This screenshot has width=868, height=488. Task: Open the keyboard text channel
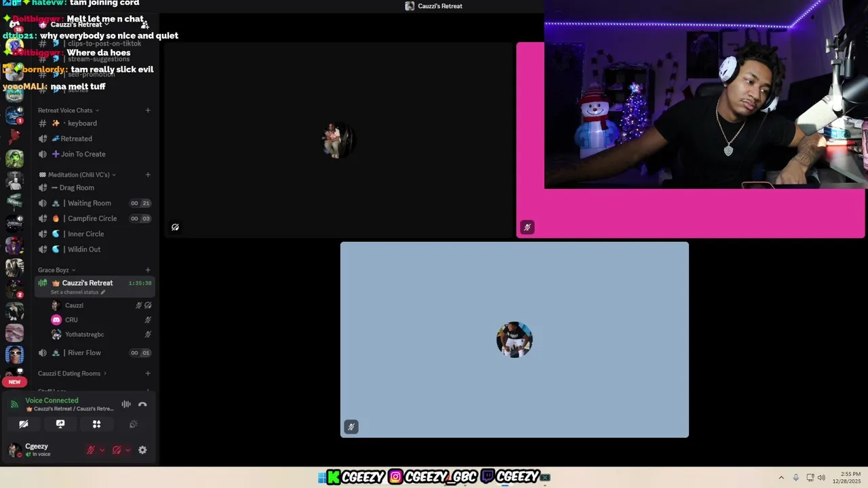click(95, 123)
